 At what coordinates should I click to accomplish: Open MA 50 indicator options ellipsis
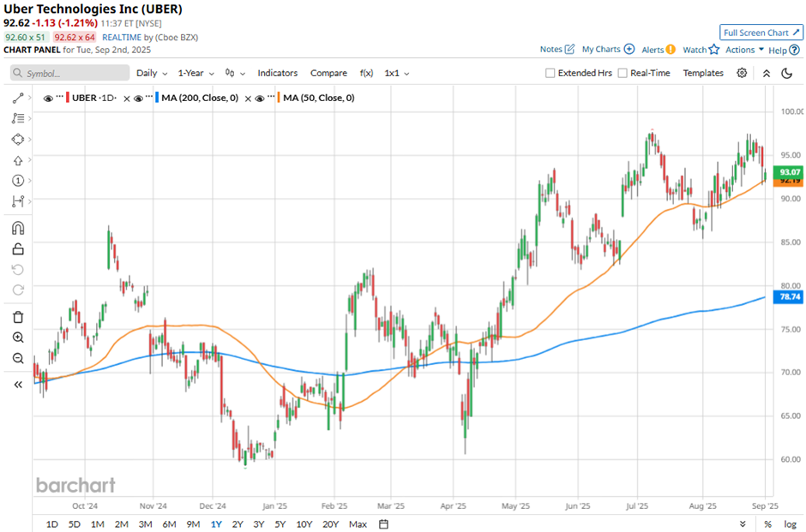[271, 98]
